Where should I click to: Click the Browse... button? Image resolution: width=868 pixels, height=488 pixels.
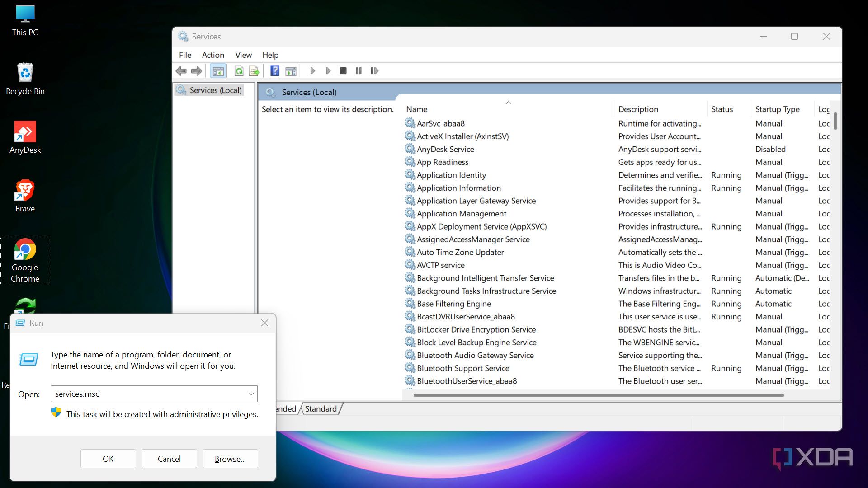click(x=230, y=459)
